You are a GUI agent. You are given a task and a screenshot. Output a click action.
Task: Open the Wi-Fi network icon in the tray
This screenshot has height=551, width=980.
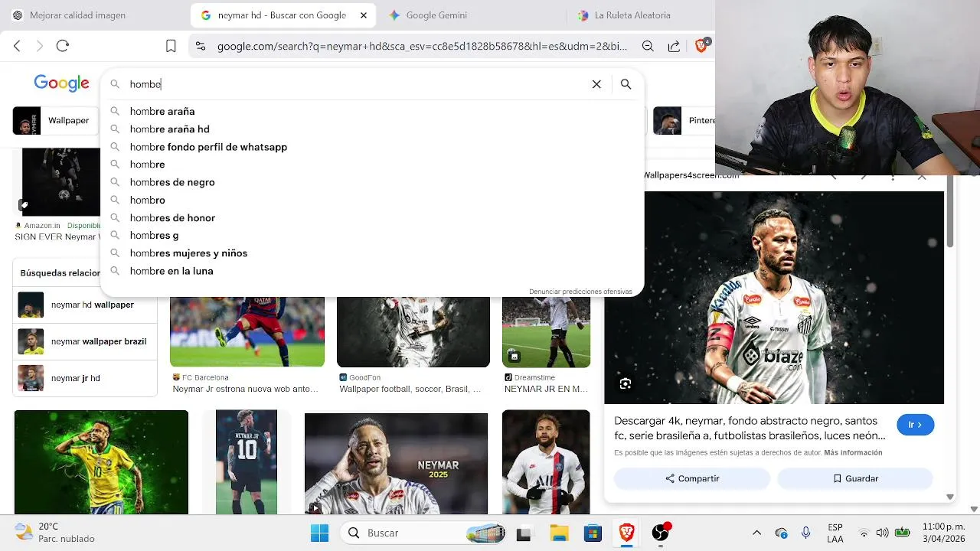click(864, 533)
